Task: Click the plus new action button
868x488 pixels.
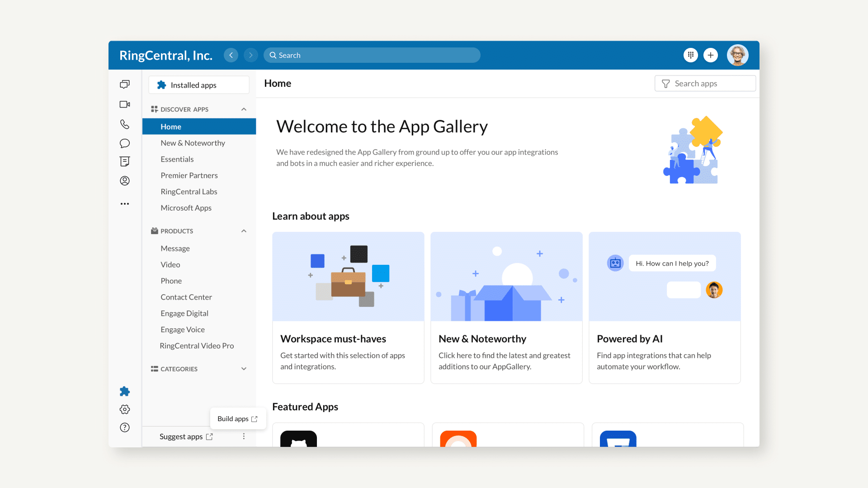Action: (x=711, y=55)
